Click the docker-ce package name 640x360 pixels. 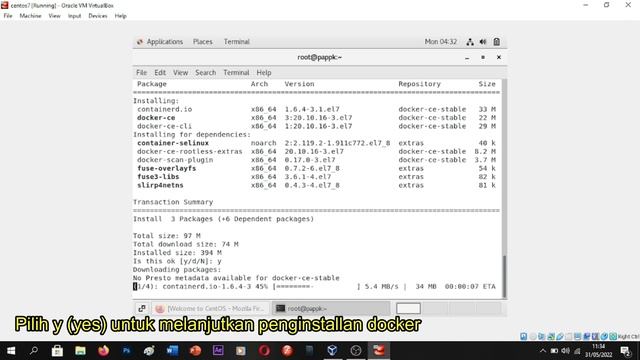[x=156, y=118]
